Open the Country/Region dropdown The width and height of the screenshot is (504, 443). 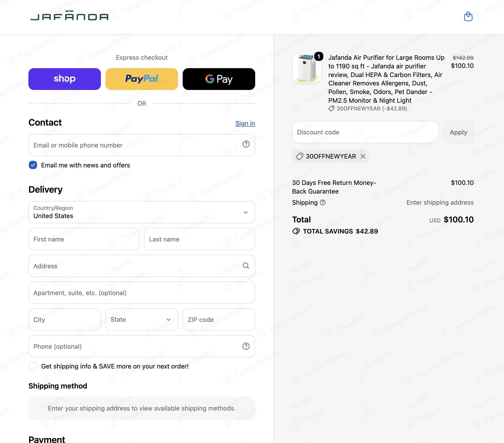click(142, 212)
